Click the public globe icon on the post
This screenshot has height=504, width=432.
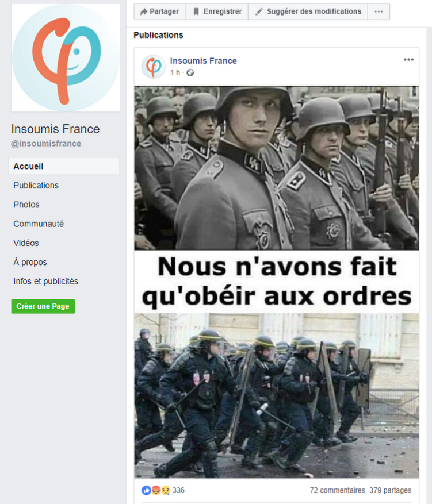pyautogui.click(x=190, y=73)
